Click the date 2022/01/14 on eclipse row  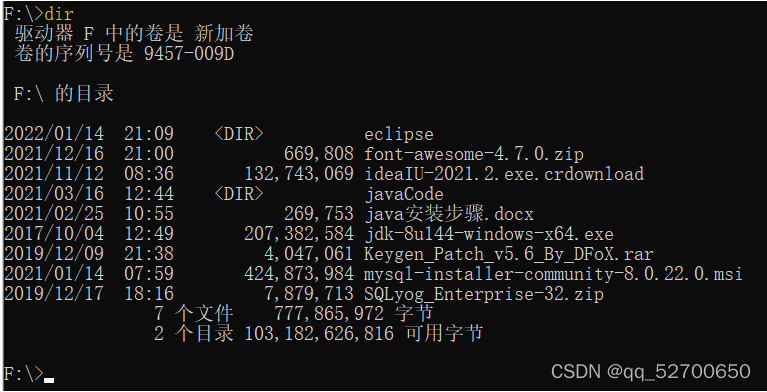click(54, 134)
